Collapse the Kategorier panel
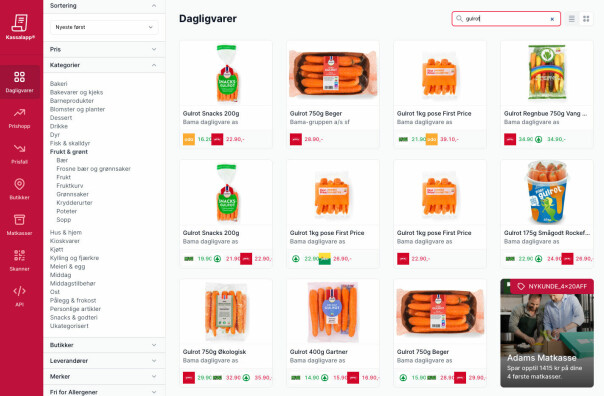 point(104,65)
